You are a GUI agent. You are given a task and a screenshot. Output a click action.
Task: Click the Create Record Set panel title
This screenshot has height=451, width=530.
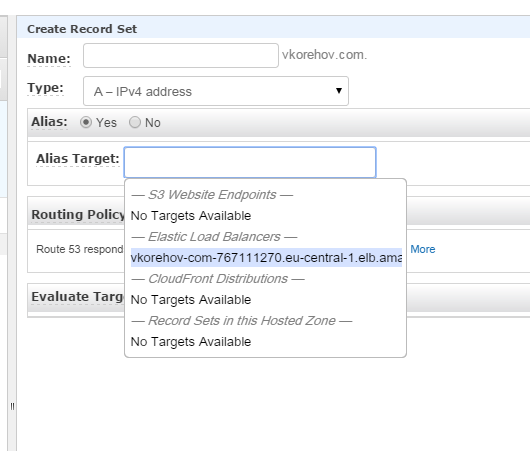[82, 29]
